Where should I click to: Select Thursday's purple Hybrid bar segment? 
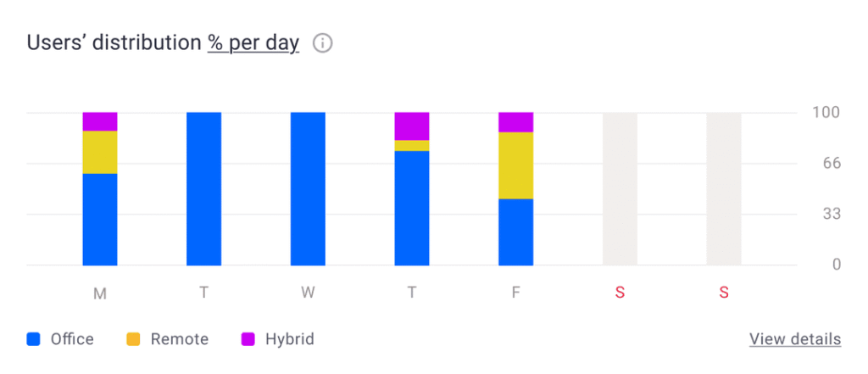(412, 126)
